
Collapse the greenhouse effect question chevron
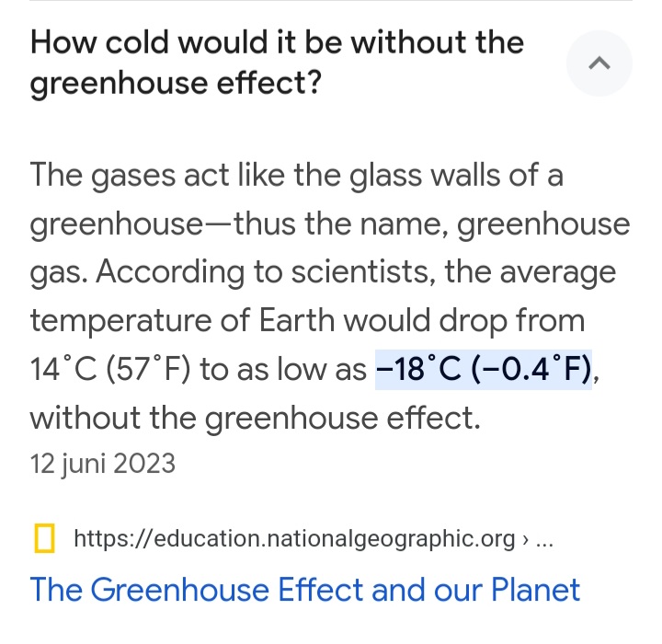(599, 63)
